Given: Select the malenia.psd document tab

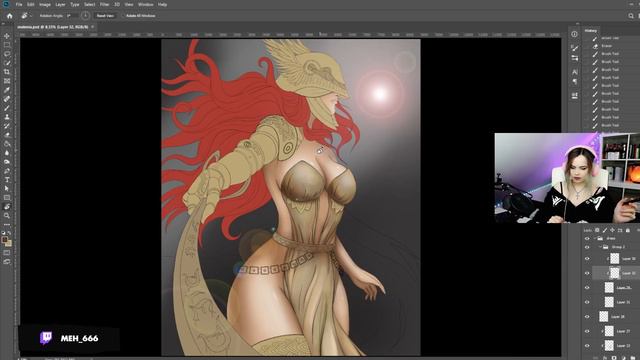Looking at the screenshot, I should 53,27.
